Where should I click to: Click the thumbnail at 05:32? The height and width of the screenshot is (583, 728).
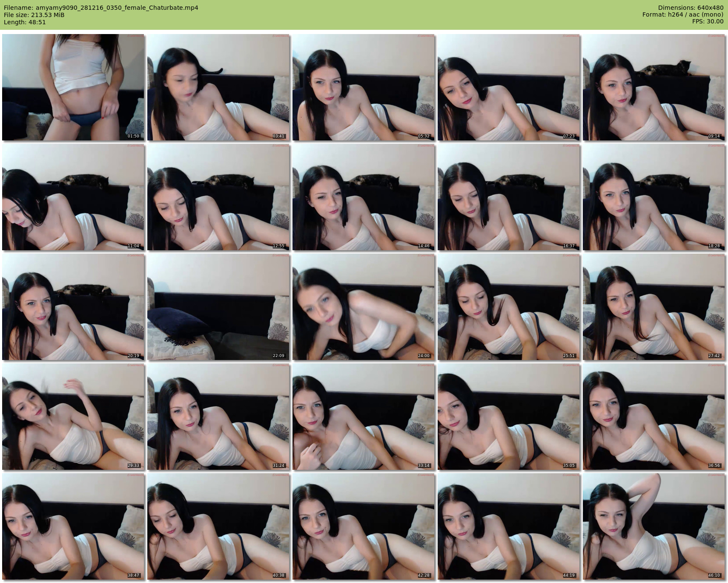(363, 87)
